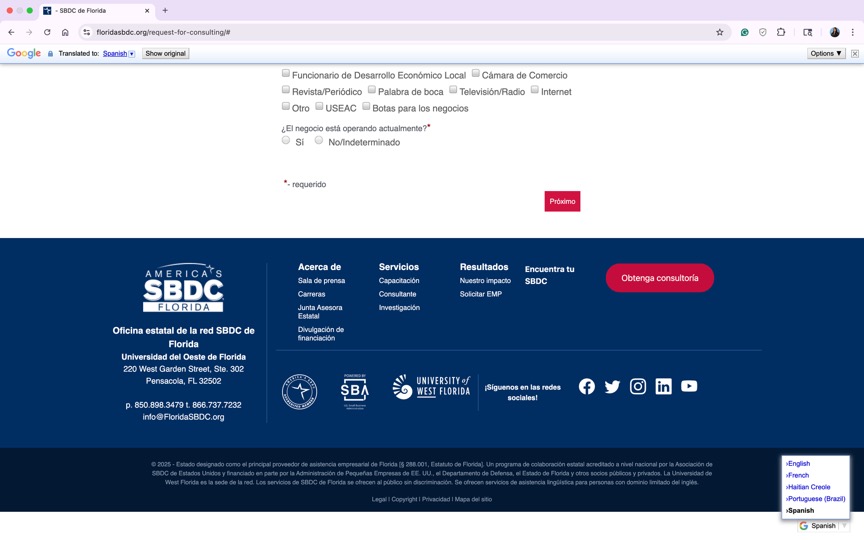Viewport: 864px width, 540px height.
Task: Open the LinkedIn social icon
Action: 663,387
